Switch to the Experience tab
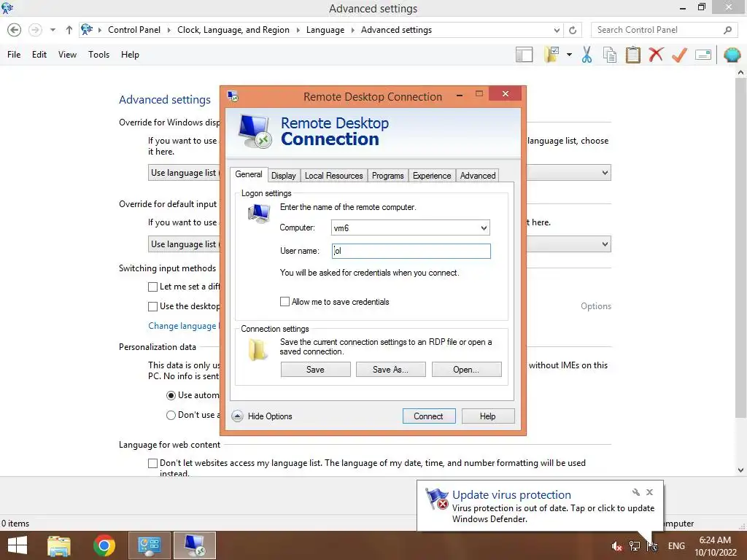The width and height of the screenshot is (747, 560). pyautogui.click(x=432, y=176)
